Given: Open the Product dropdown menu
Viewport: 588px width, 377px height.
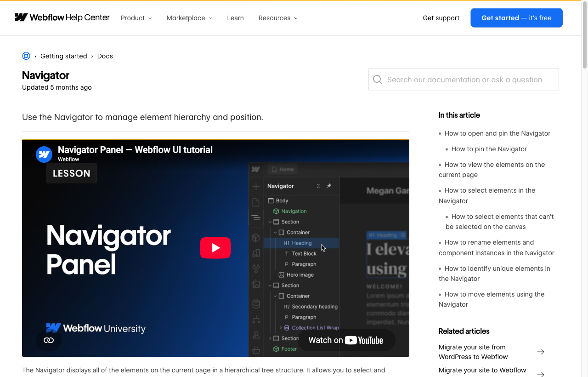Looking at the screenshot, I should (x=136, y=18).
